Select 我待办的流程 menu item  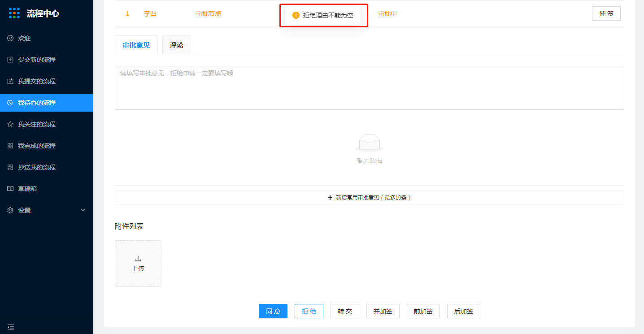pyautogui.click(x=47, y=103)
